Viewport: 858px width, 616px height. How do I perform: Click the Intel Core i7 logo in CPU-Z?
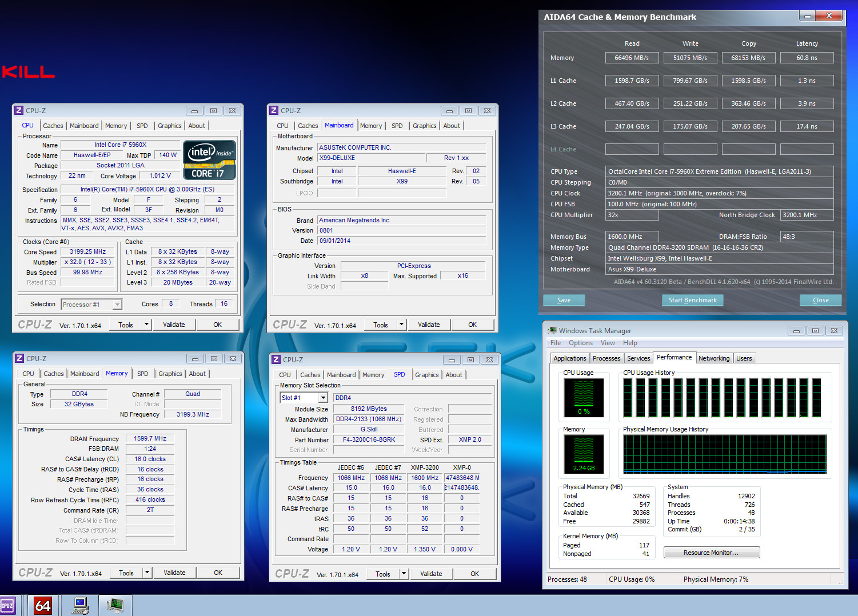coord(209,160)
